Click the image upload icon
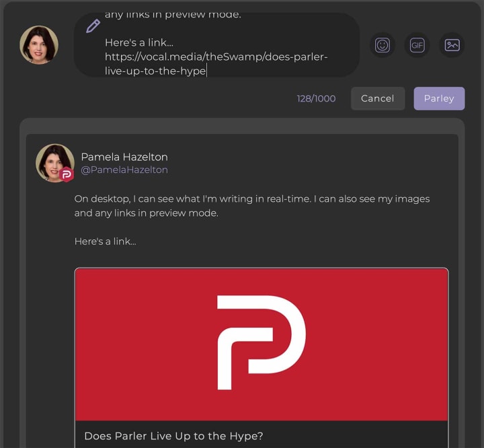Viewport: 484px width, 448px height. point(452,45)
